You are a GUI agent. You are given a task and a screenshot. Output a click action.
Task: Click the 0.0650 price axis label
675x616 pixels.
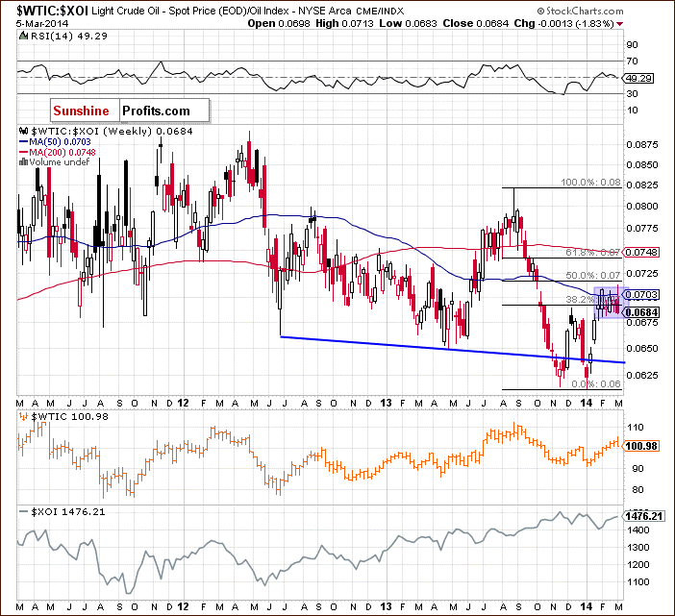click(642, 349)
